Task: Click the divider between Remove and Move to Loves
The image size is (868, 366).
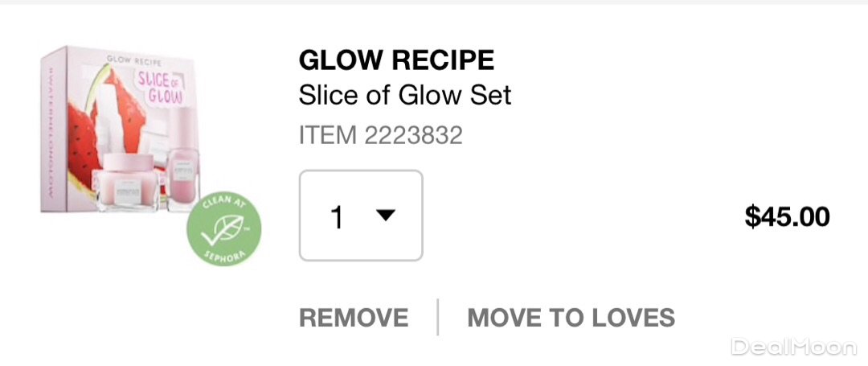Action: [438, 317]
